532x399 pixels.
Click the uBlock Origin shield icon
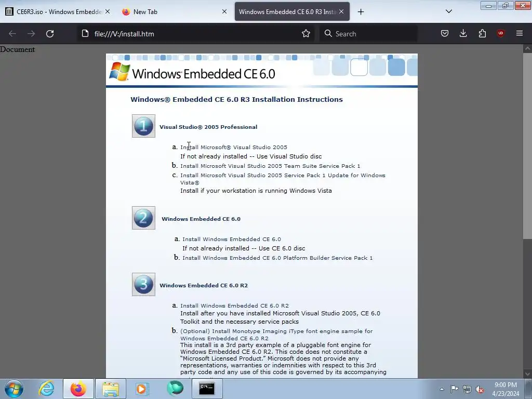(x=500, y=33)
